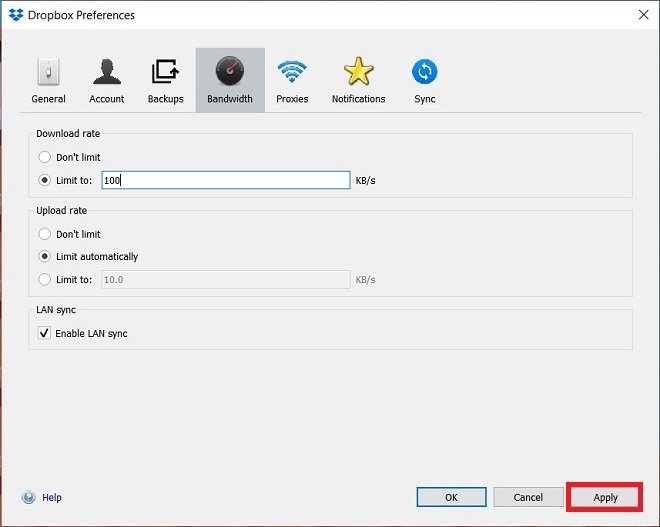Open the Help link
This screenshot has width=660, height=527.
[x=52, y=498]
